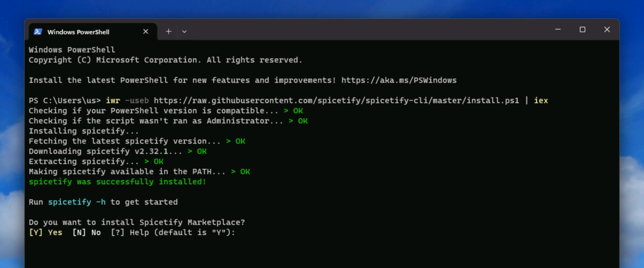Expand the new tab profiles dropdown chevron
The height and width of the screenshot is (268, 644).
[x=184, y=31]
